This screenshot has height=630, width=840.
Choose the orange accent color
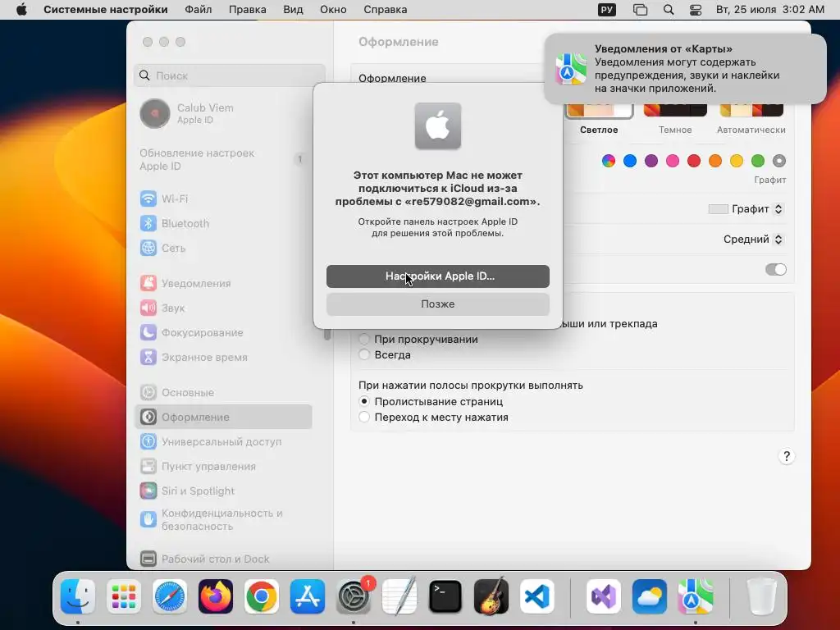point(715,161)
